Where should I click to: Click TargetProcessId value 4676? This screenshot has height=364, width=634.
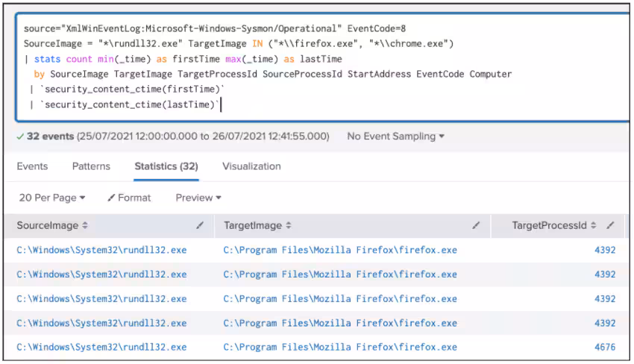tap(604, 348)
